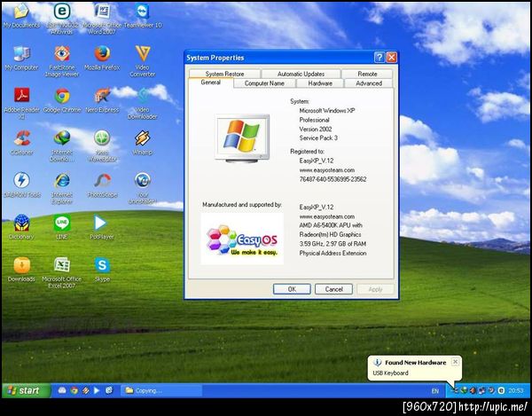Click OK in System Properties
This screenshot has height=416, width=532.
292,289
